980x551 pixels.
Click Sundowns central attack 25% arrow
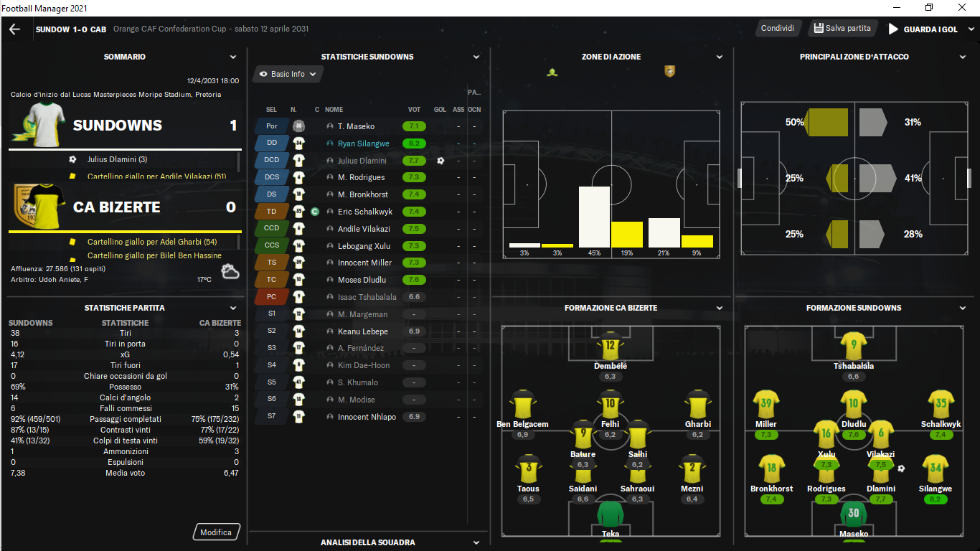pyautogui.click(x=837, y=178)
